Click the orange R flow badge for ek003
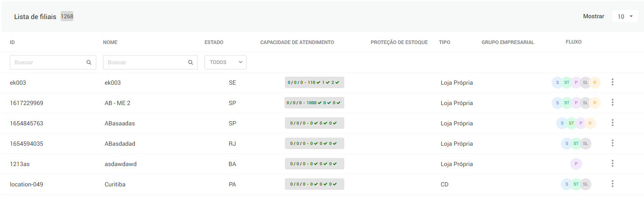This screenshot has height=197, width=644. [594, 83]
